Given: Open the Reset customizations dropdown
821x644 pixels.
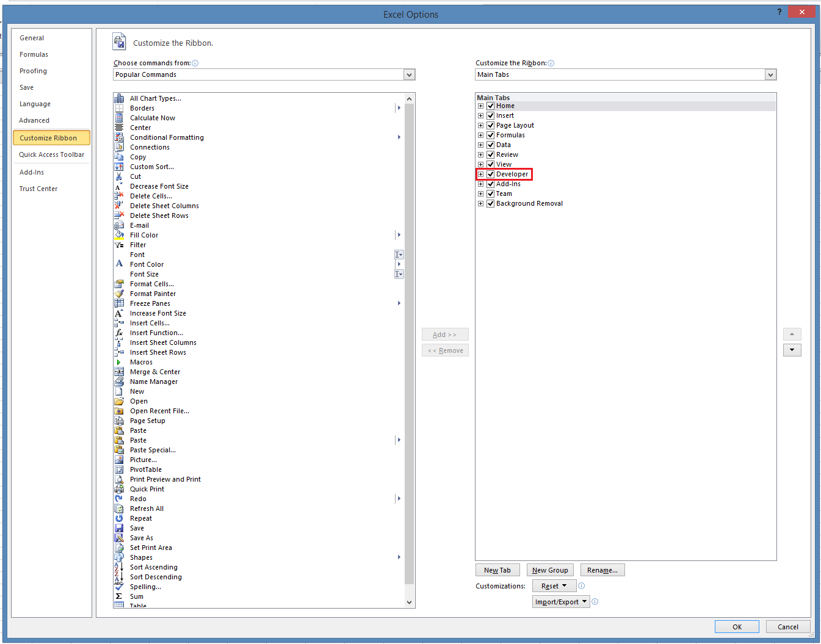Looking at the screenshot, I should point(554,586).
